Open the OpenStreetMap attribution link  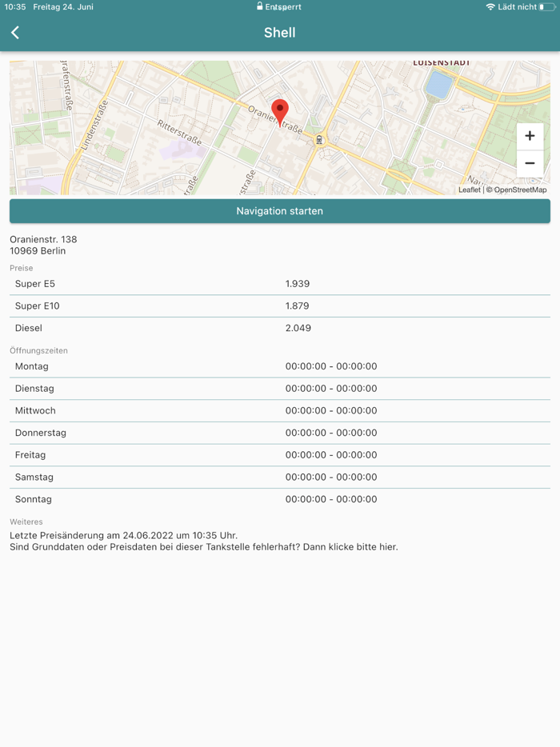pyautogui.click(x=520, y=190)
